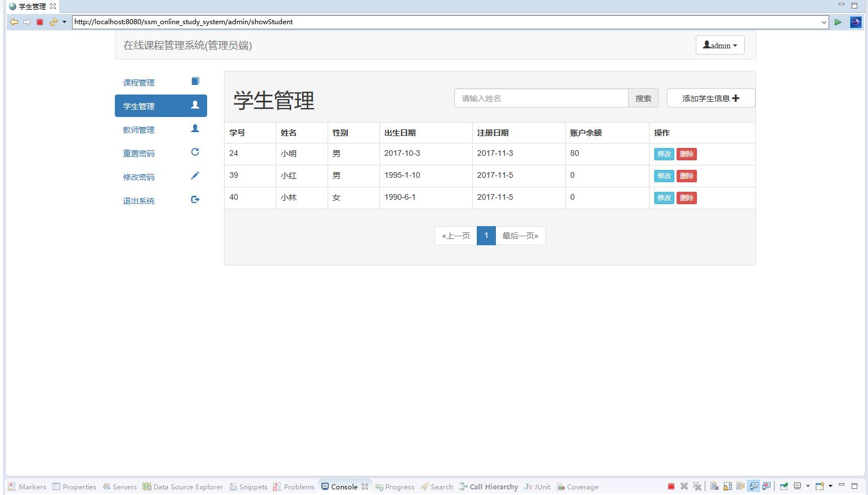Screen dimensions: 868x495
Task: Open the Display Selected Console dropdown arrow
Action: click(808, 485)
